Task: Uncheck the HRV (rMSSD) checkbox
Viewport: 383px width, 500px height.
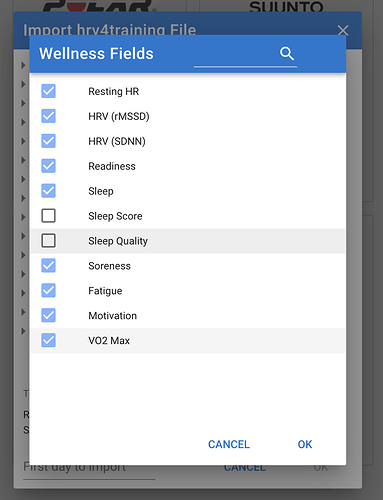Action: [x=48, y=116]
